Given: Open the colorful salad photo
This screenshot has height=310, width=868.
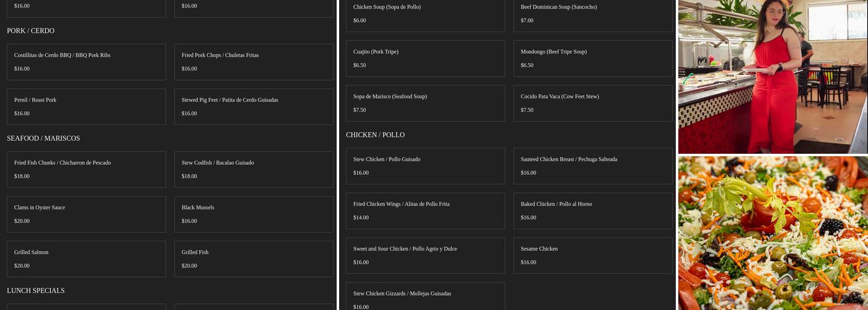Looking at the screenshot, I should [x=773, y=233].
